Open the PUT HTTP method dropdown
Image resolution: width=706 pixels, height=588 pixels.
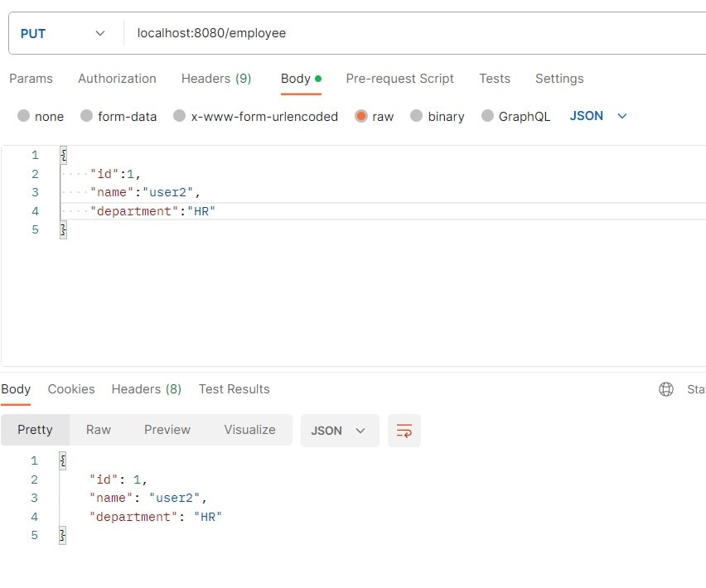pyautogui.click(x=63, y=33)
